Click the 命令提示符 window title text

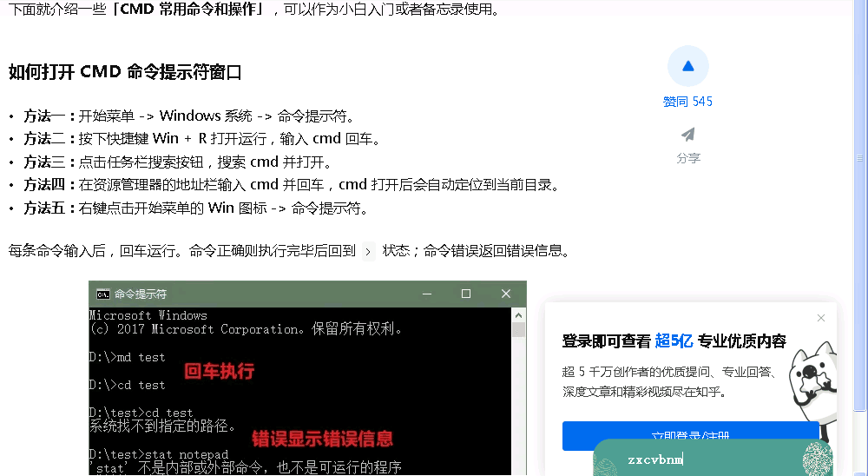click(141, 294)
